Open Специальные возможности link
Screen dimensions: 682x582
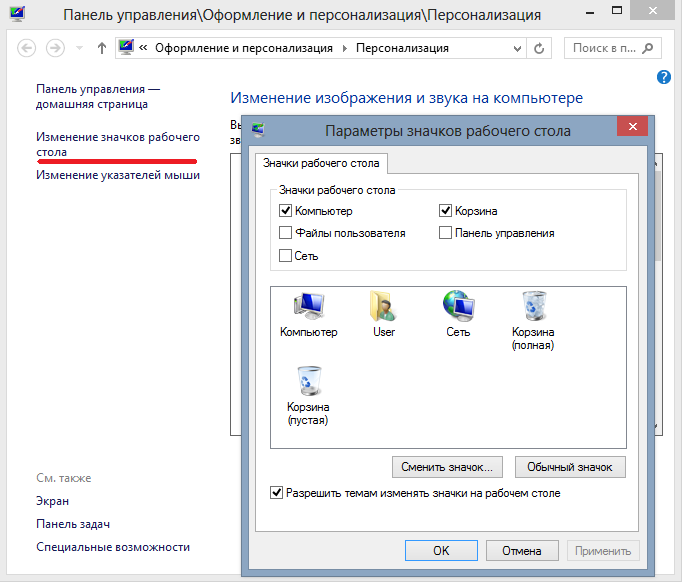[x=113, y=547]
